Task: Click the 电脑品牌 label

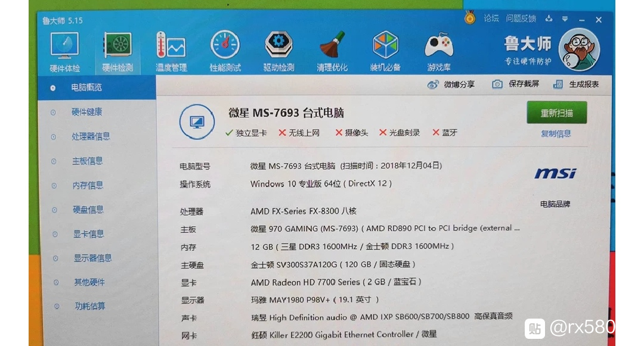Action: 555,204
